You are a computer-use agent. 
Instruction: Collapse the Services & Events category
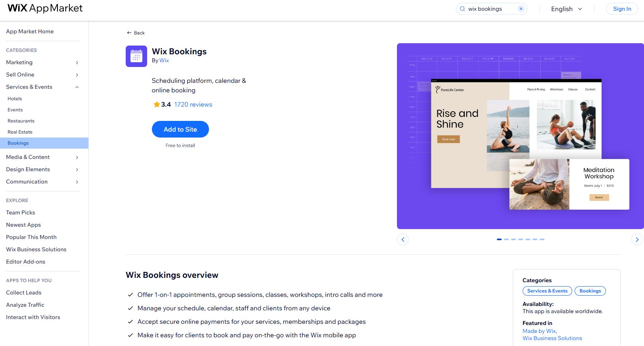(x=77, y=87)
